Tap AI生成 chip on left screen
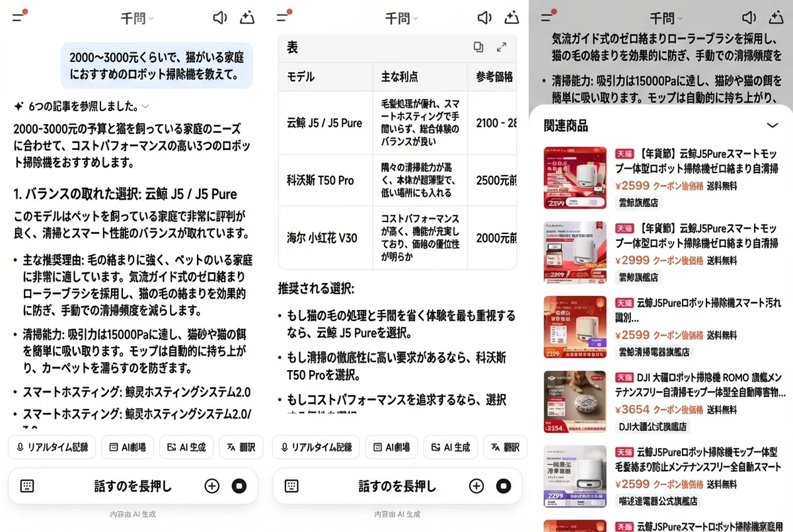Viewport: 793px width, 532px height. (x=186, y=447)
